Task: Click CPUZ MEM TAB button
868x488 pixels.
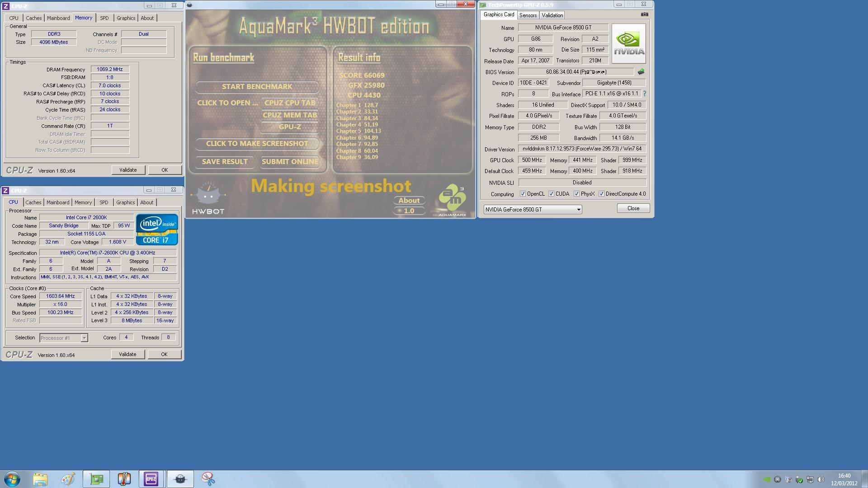Action: (x=290, y=115)
